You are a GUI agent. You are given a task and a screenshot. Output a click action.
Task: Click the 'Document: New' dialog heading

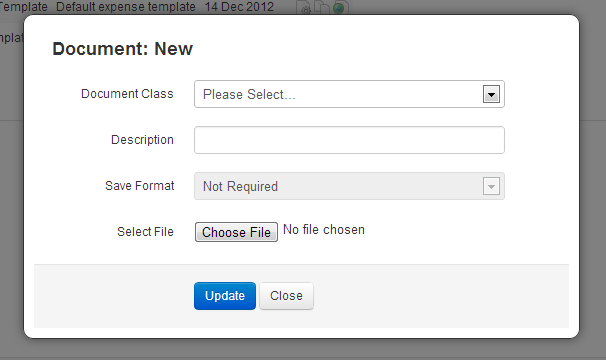pyautogui.click(x=123, y=49)
